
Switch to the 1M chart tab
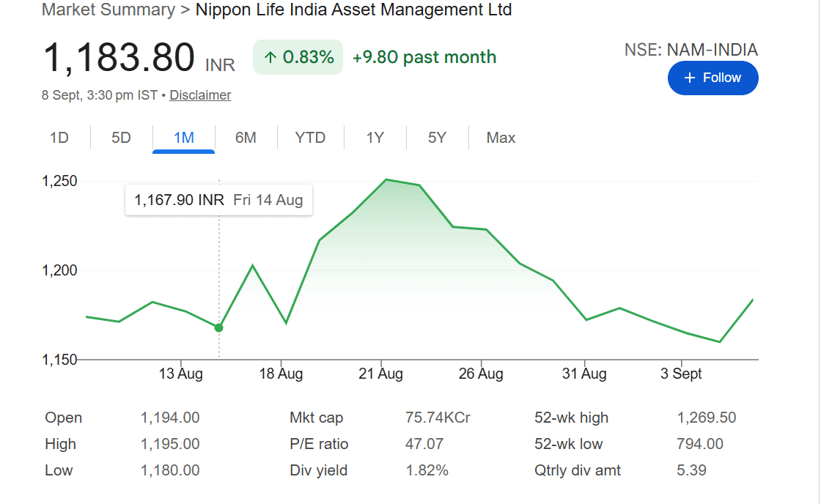(184, 138)
